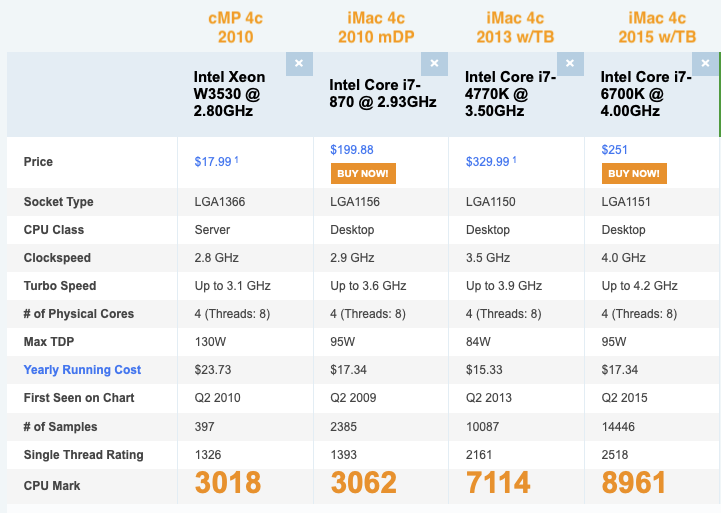Click the 2.9 GHz clockspeed value
The image size is (721, 513).
[x=352, y=258]
